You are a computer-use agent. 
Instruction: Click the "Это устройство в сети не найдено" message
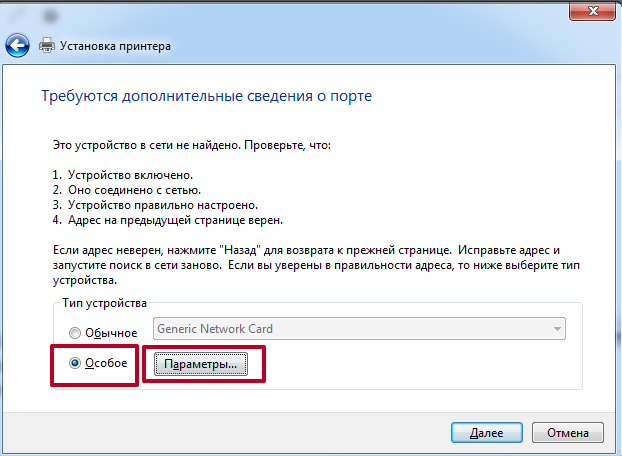[x=190, y=145]
